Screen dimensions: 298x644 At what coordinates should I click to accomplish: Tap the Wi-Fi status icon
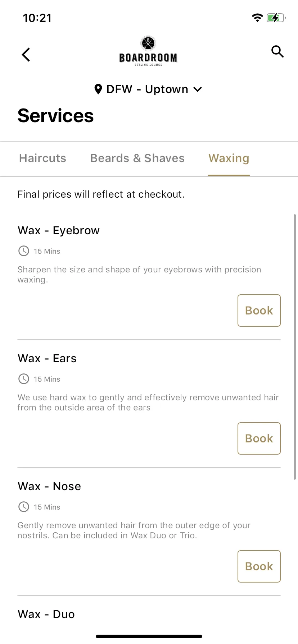pyautogui.click(x=257, y=18)
